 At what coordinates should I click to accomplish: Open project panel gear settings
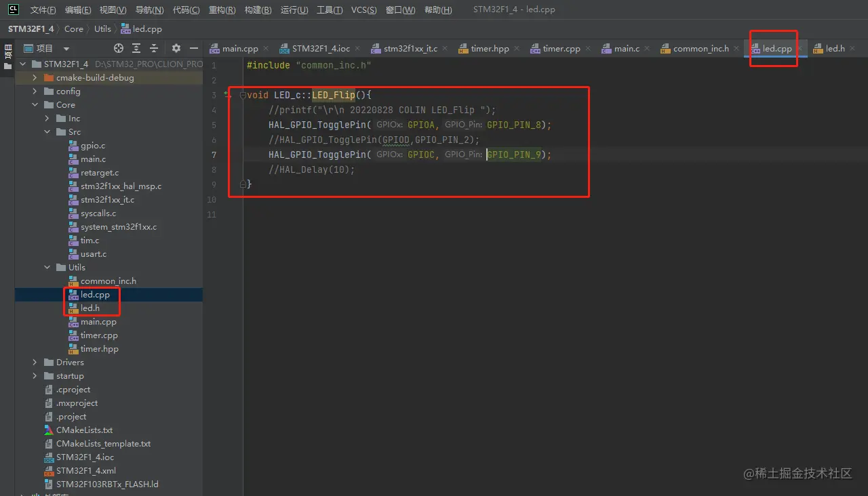coord(176,48)
